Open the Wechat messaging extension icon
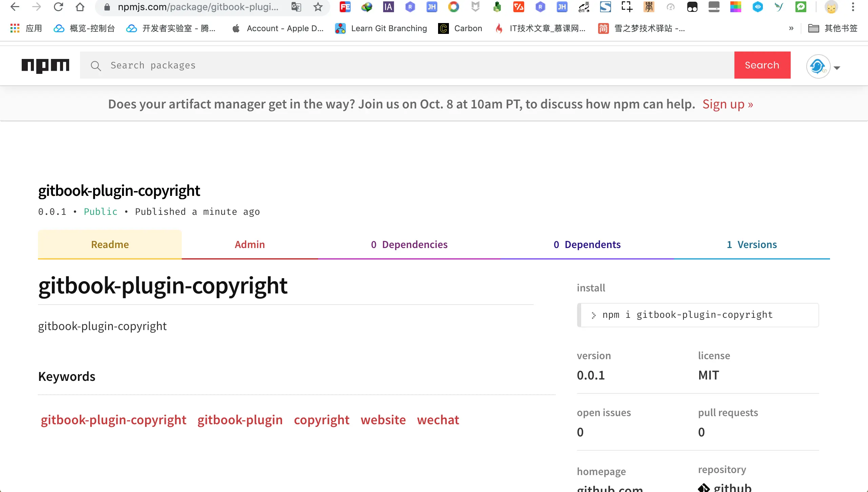Image resolution: width=868 pixels, height=492 pixels. click(801, 7)
